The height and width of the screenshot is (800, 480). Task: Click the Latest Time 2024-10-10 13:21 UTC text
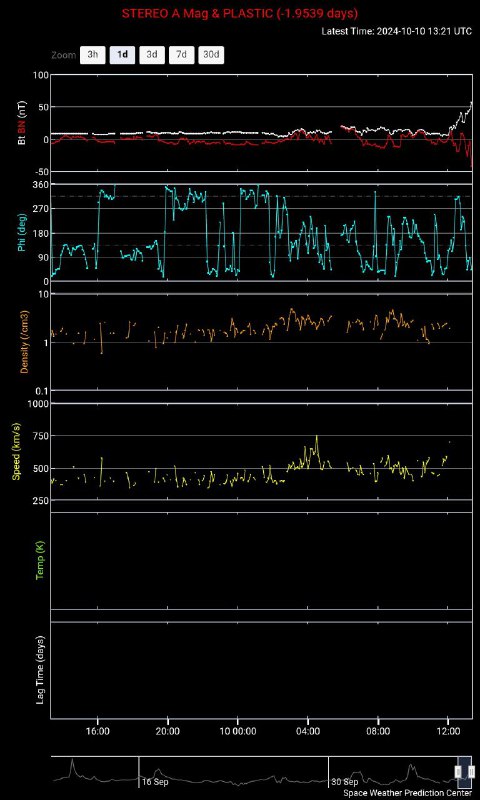click(x=396, y=31)
